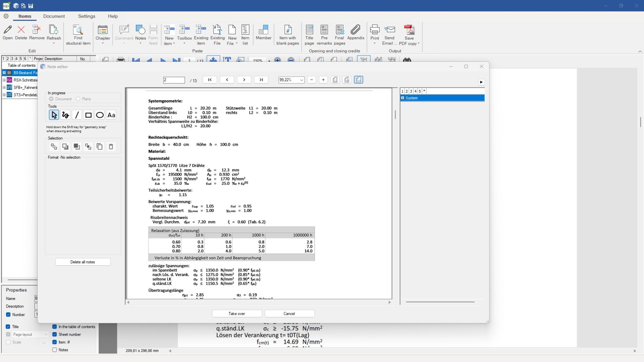
Task: Toggle In the table of contents checkbox
Action: pos(55,327)
